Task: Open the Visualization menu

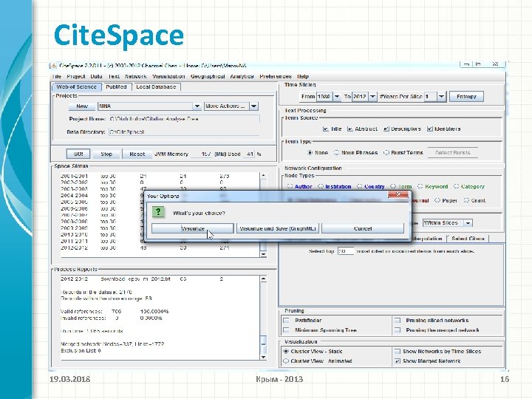Action: 168,76
